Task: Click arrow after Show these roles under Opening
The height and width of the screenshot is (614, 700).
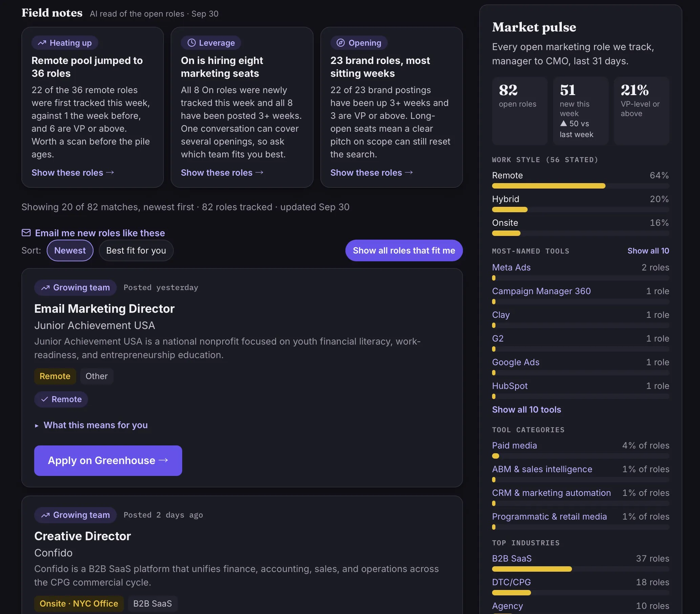Action: point(409,173)
